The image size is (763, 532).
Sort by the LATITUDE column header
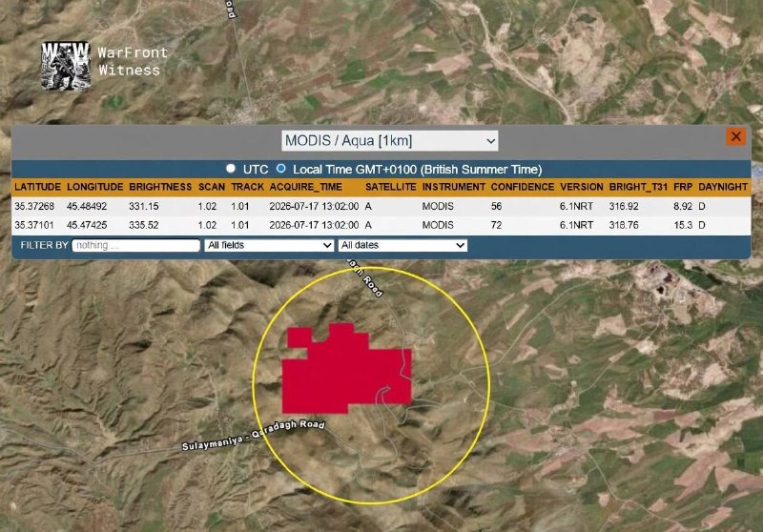point(37,187)
